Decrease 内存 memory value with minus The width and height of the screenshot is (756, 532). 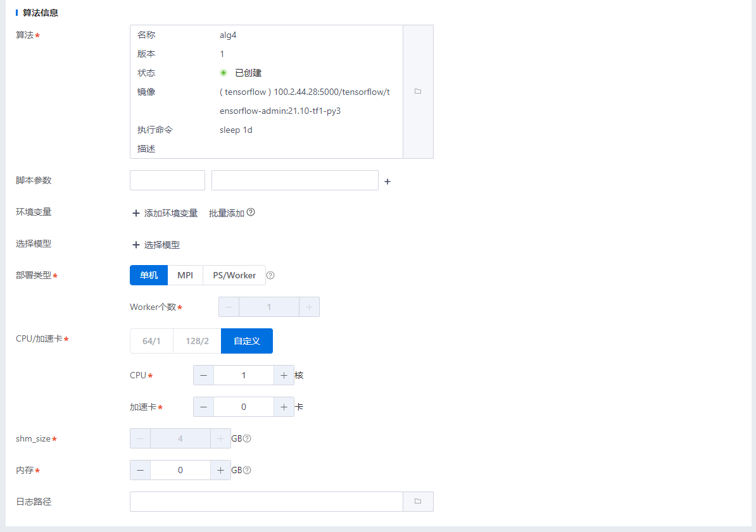coord(140,470)
